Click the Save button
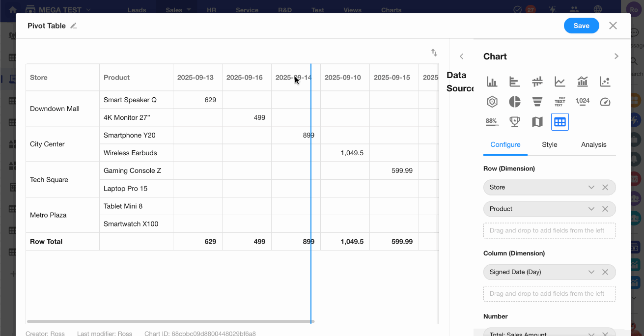Viewport: 644px width, 336px height. coord(581,26)
